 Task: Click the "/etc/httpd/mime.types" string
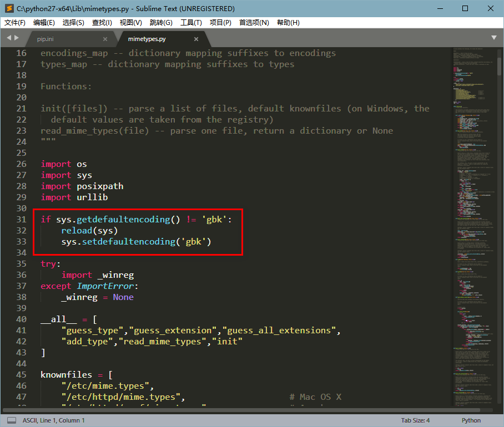click(121, 397)
